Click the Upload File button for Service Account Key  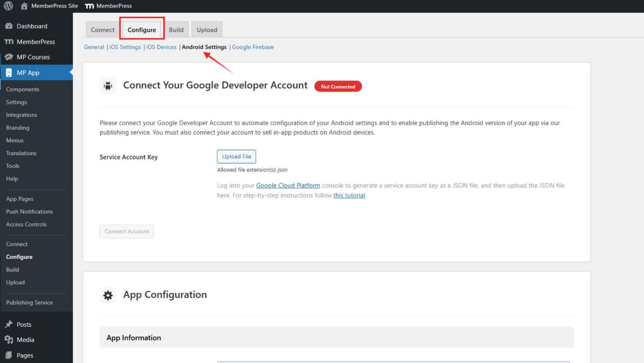(x=236, y=156)
